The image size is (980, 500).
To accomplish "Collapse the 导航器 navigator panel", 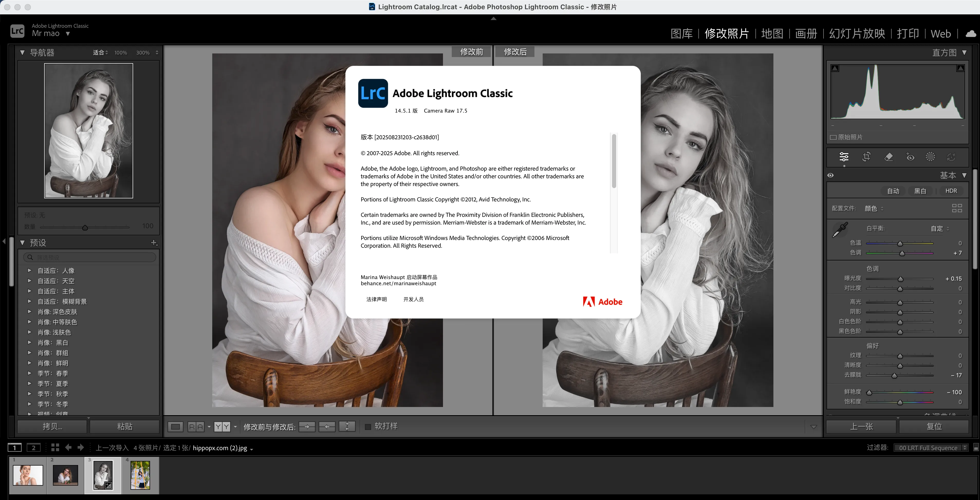I will 22,52.
